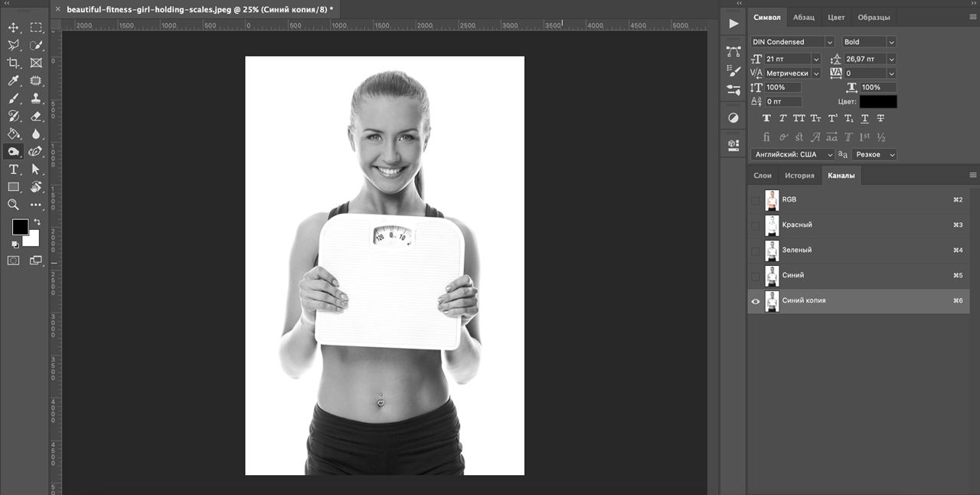Select the Move tool
The height and width of the screenshot is (495, 980).
point(13,28)
